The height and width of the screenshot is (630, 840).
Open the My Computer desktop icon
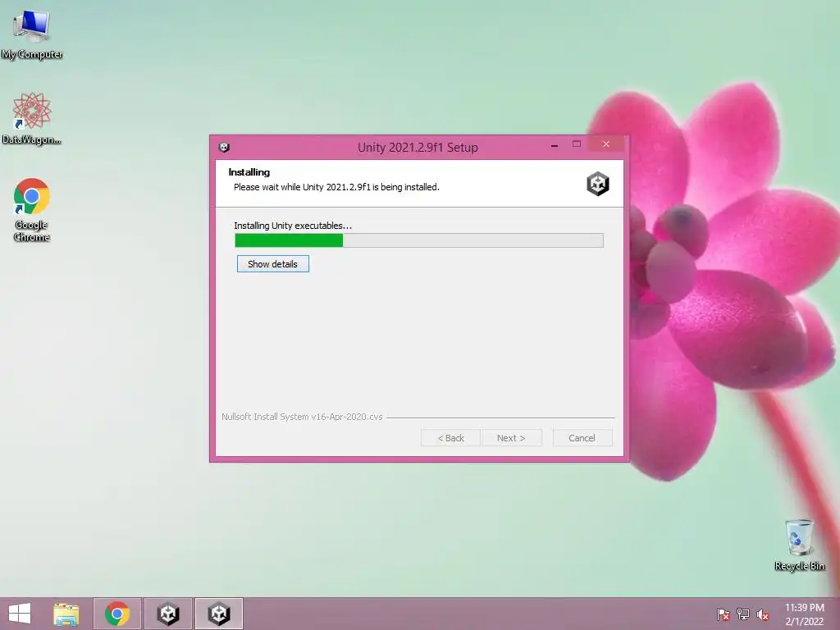(32, 34)
